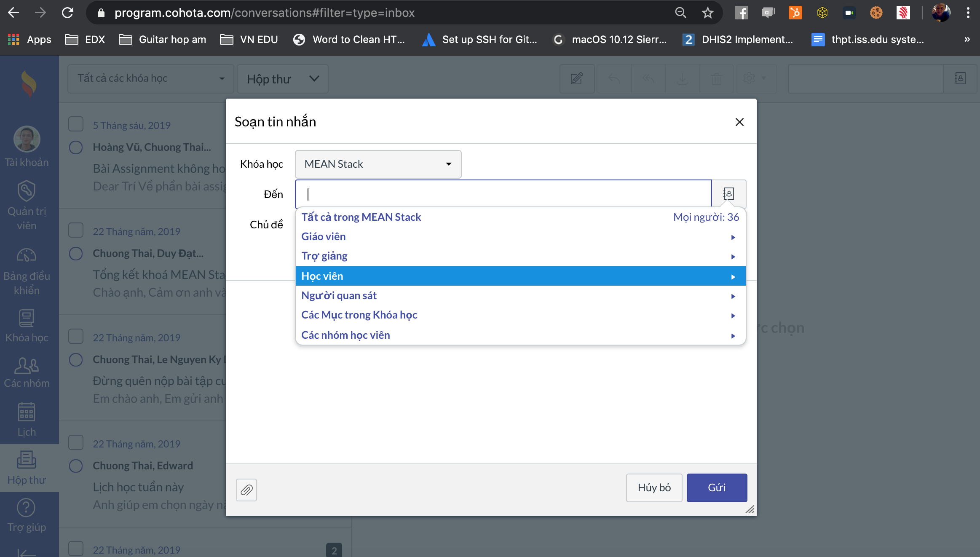This screenshot has width=980, height=557.
Task: Collapse the sidebar navigation arrow
Action: (x=27, y=552)
